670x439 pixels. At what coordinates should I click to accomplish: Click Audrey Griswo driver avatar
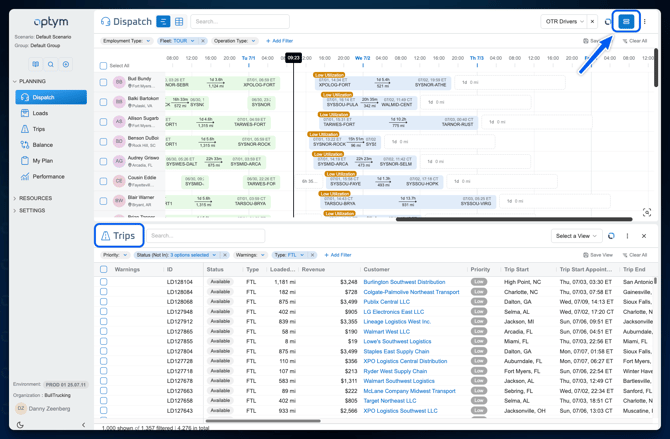pyautogui.click(x=119, y=161)
